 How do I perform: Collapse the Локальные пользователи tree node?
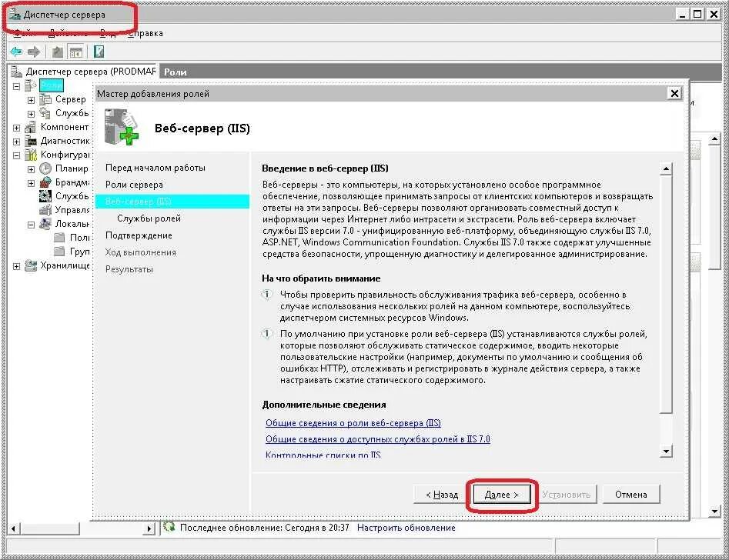click(31, 225)
